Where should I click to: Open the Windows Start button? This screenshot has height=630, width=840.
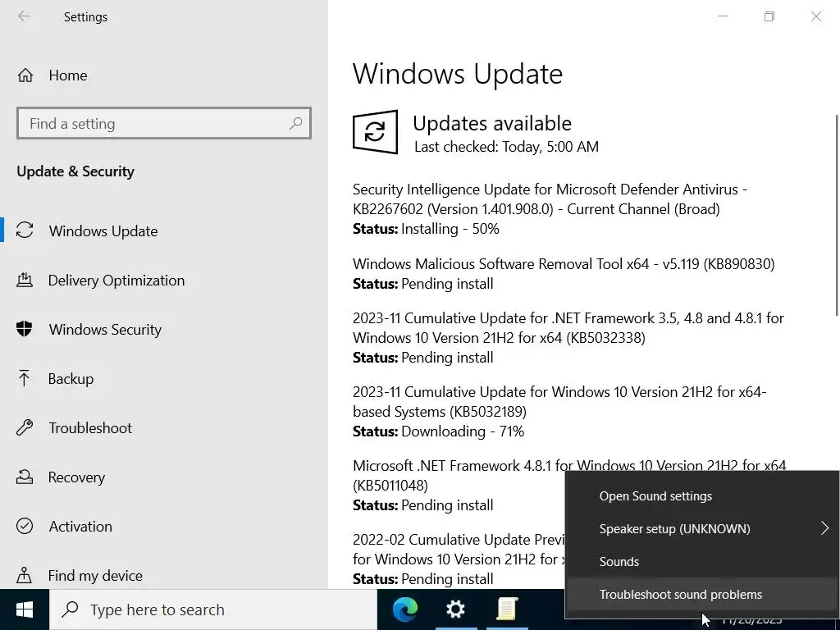[24, 609]
